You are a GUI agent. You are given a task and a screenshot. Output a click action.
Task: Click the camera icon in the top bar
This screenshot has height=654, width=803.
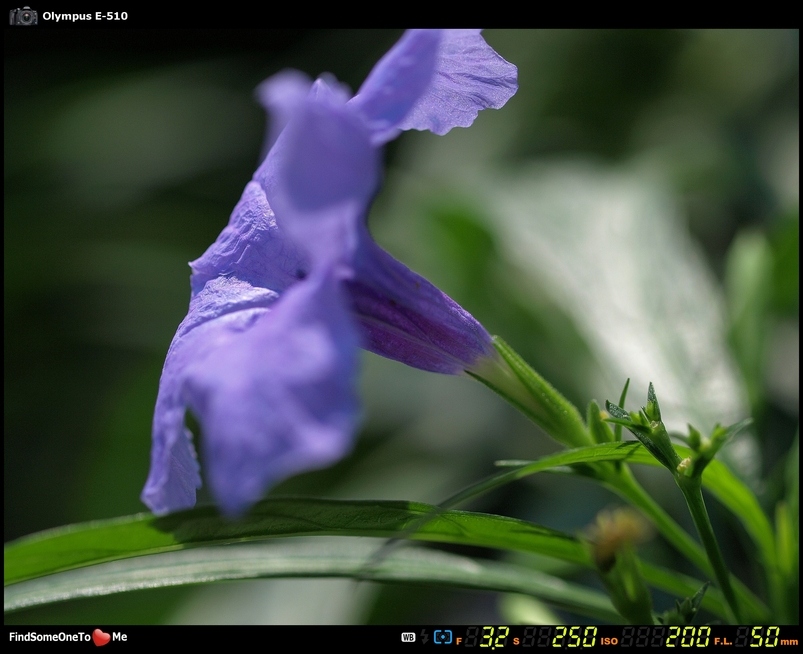pos(23,15)
